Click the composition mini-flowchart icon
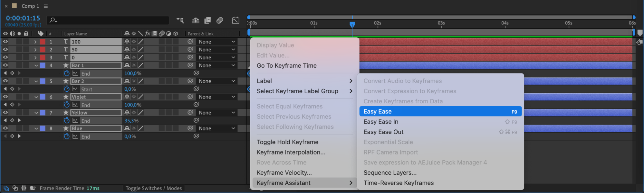The image size is (644, 193). 180,20
